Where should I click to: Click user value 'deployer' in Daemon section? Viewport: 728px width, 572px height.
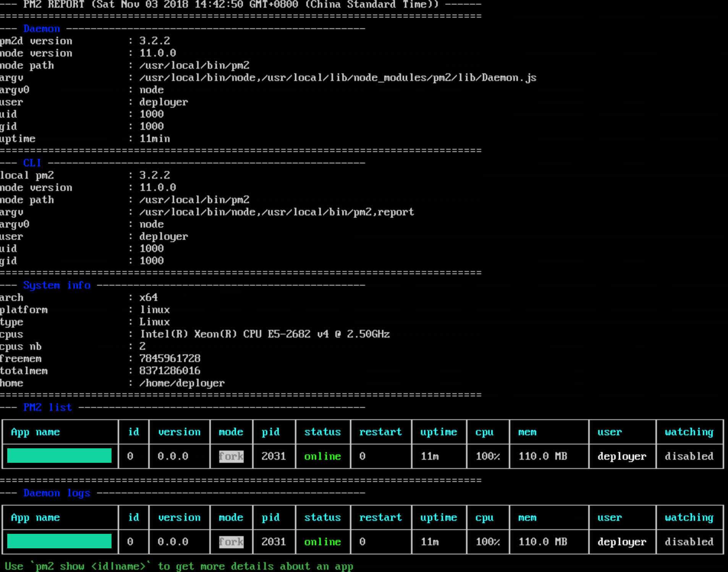pyautogui.click(x=163, y=102)
